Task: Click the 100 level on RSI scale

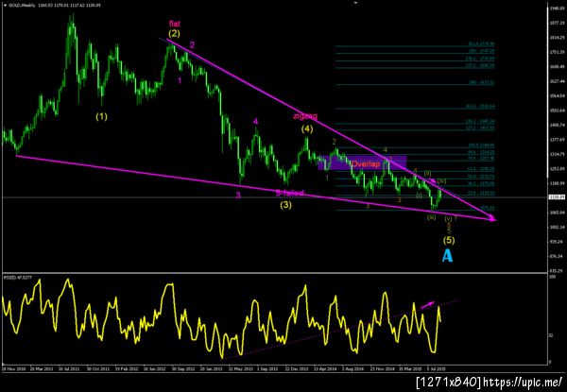Action: click(x=552, y=277)
